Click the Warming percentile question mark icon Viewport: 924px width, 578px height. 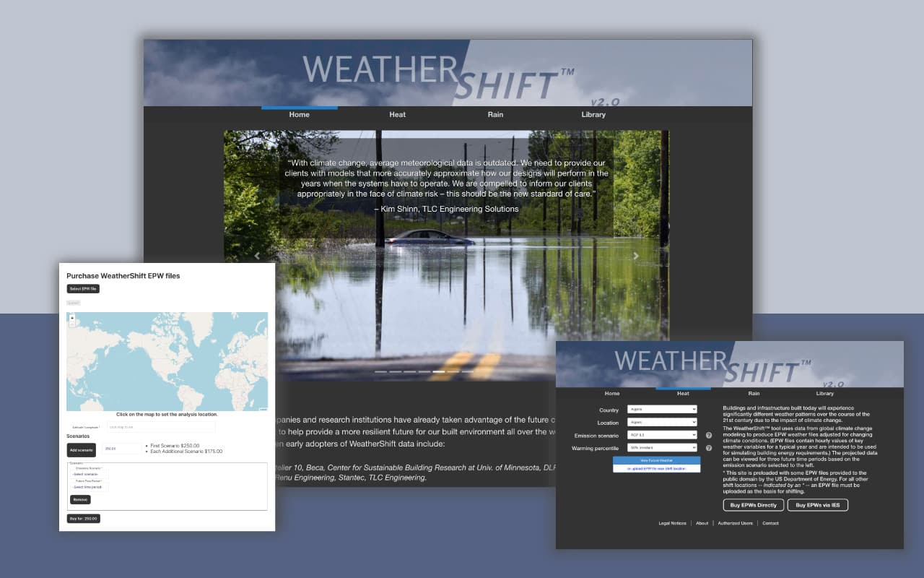click(709, 448)
